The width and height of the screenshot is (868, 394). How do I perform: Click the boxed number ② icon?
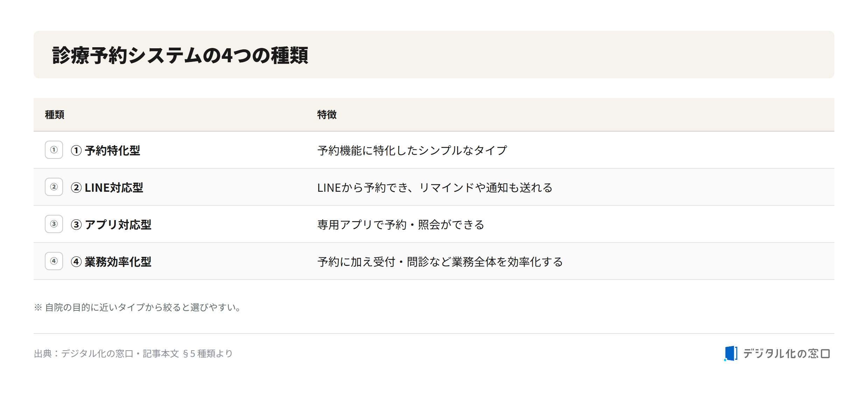coord(54,187)
